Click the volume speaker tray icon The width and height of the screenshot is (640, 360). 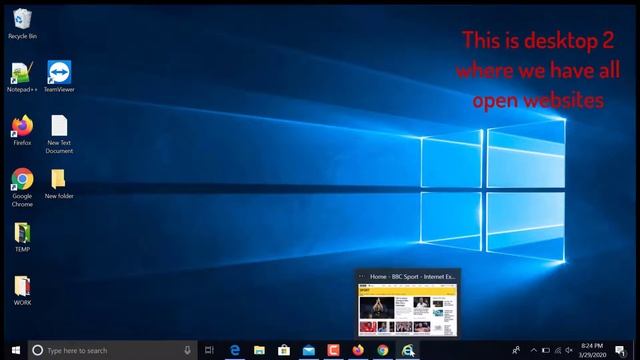569,350
